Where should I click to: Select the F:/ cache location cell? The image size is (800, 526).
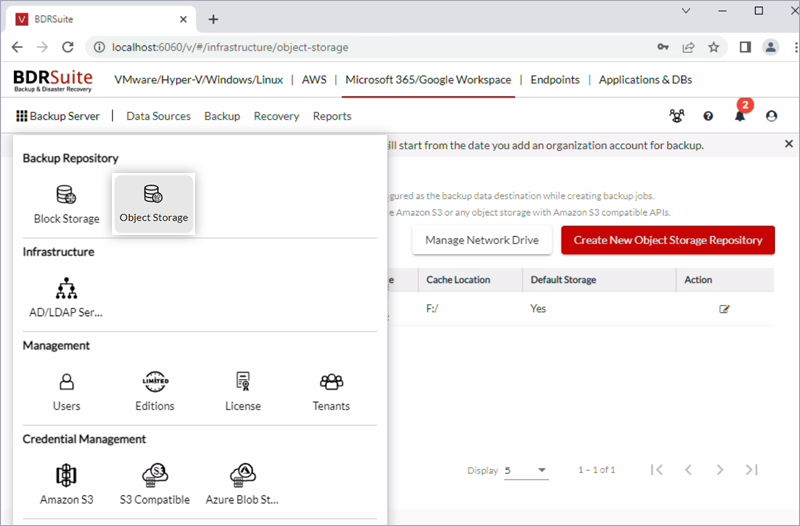point(432,309)
